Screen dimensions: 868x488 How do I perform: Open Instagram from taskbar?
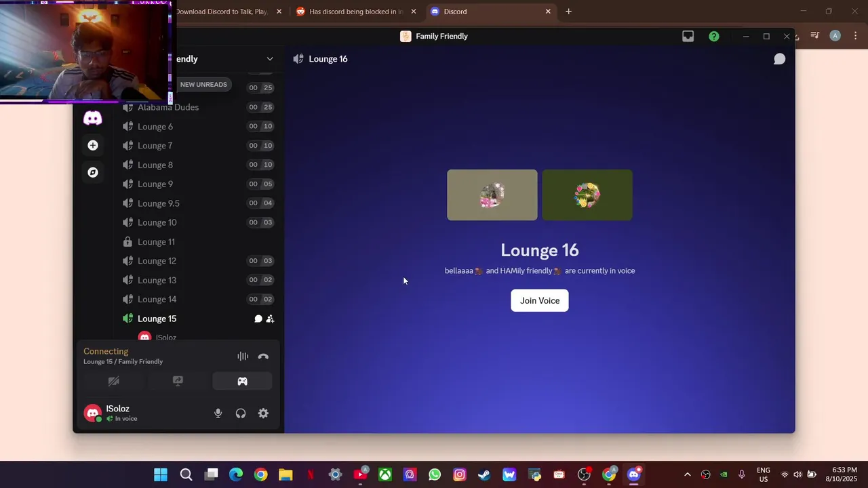click(460, 474)
